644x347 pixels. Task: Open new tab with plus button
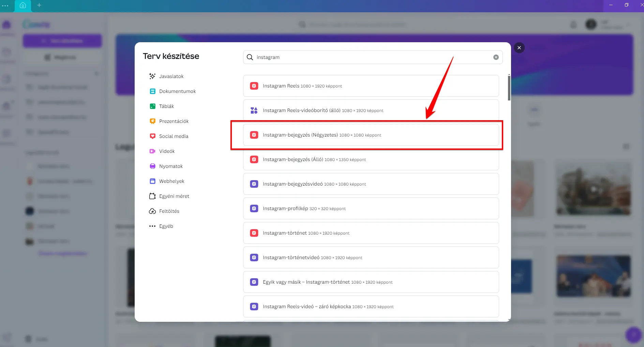[x=39, y=5]
